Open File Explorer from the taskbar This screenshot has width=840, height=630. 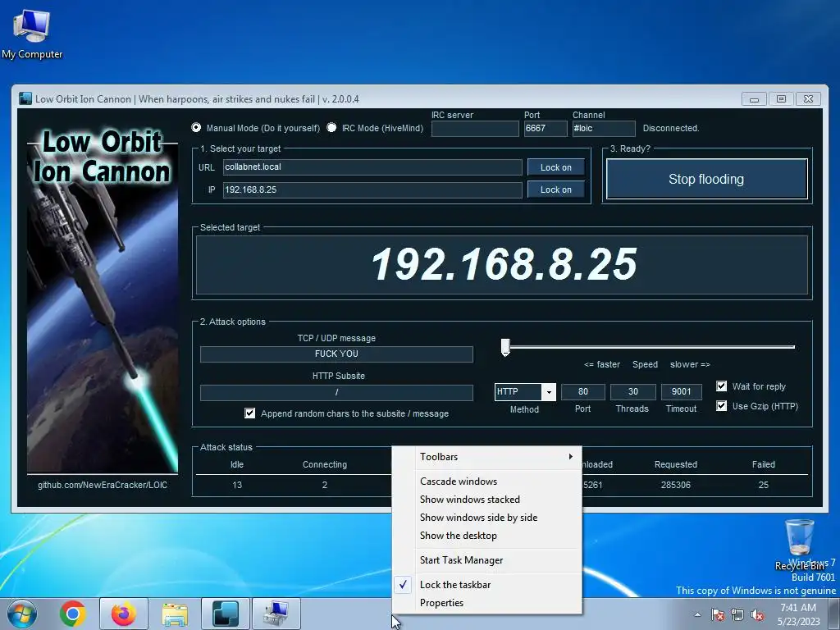175,614
